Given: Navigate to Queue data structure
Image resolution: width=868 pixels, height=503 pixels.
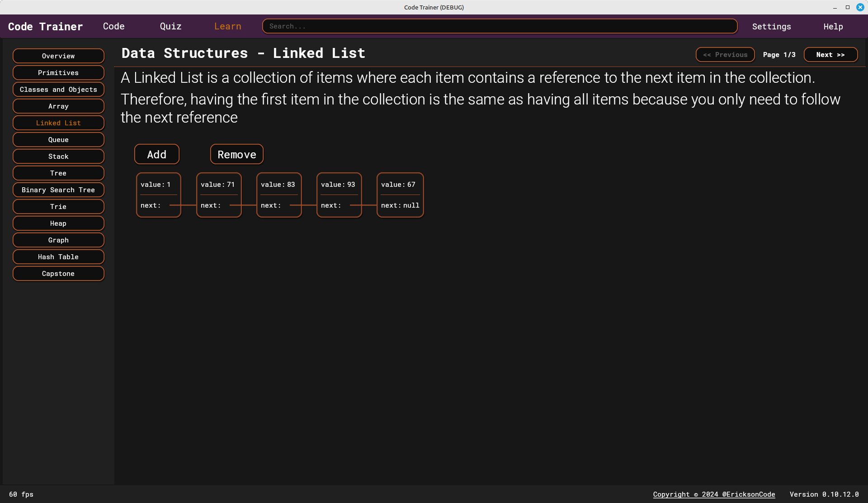Looking at the screenshot, I should tap(58, 139).
